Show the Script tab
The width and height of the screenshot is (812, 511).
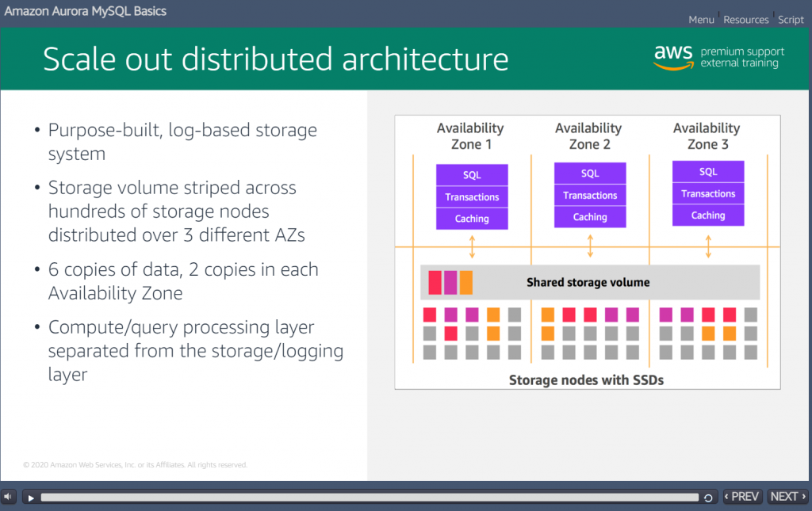point(791,20)
